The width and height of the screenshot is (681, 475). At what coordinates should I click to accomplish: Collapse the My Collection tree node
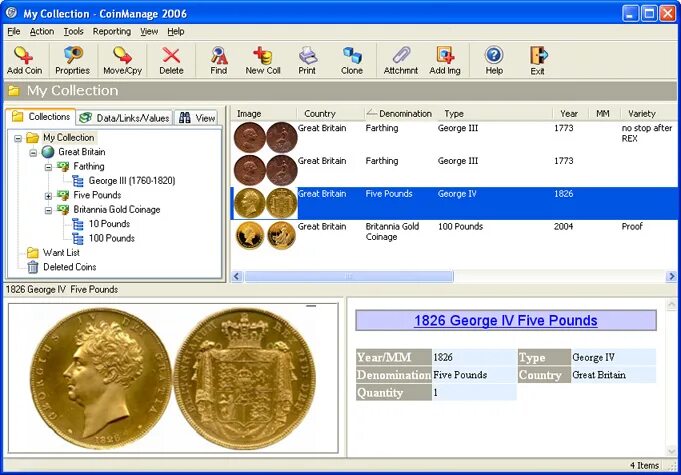pos(18,139)
